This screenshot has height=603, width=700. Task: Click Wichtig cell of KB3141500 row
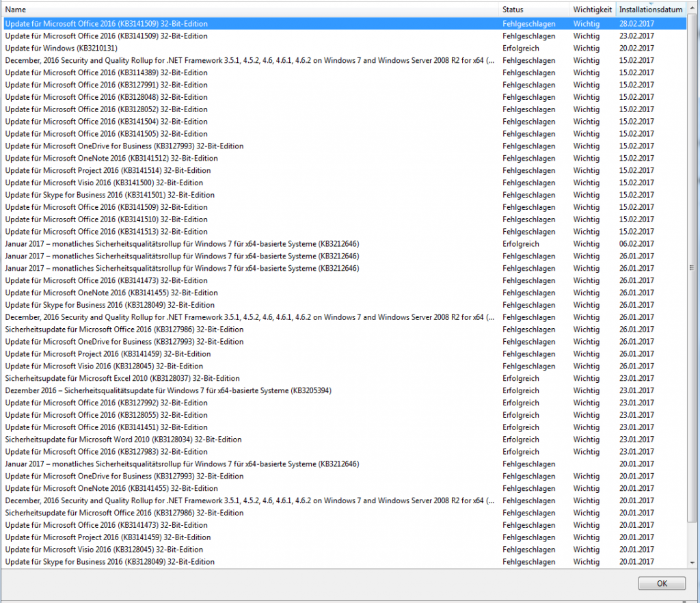[x=586, y=183]
